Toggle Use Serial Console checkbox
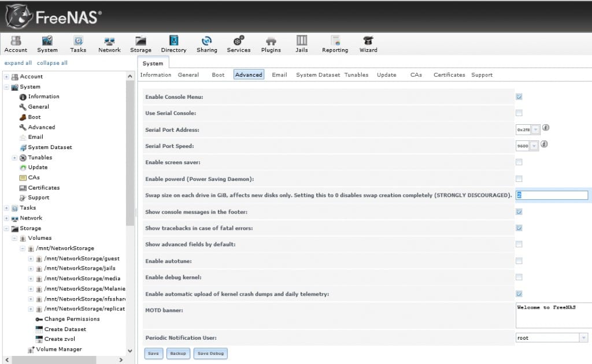Image resolution: width=592 pixels, height=364 pixels. (519, 113)
